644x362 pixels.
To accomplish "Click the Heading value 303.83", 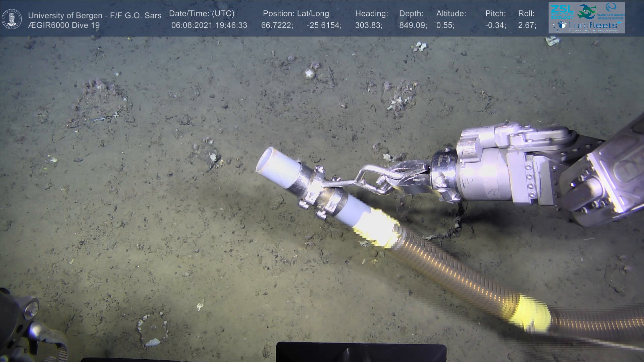I will pyautogui.click(x=369, y=25).
